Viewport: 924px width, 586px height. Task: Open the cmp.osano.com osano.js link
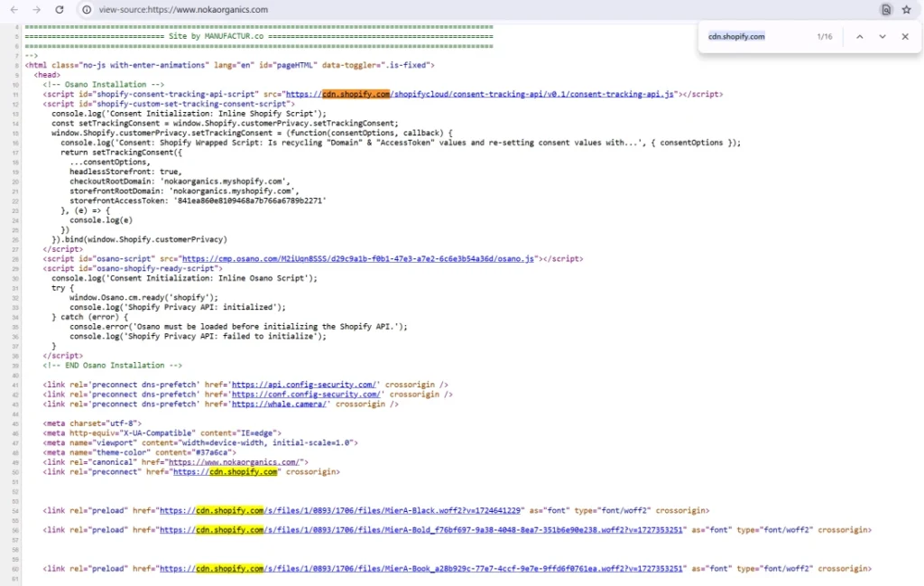pos(359,258)
